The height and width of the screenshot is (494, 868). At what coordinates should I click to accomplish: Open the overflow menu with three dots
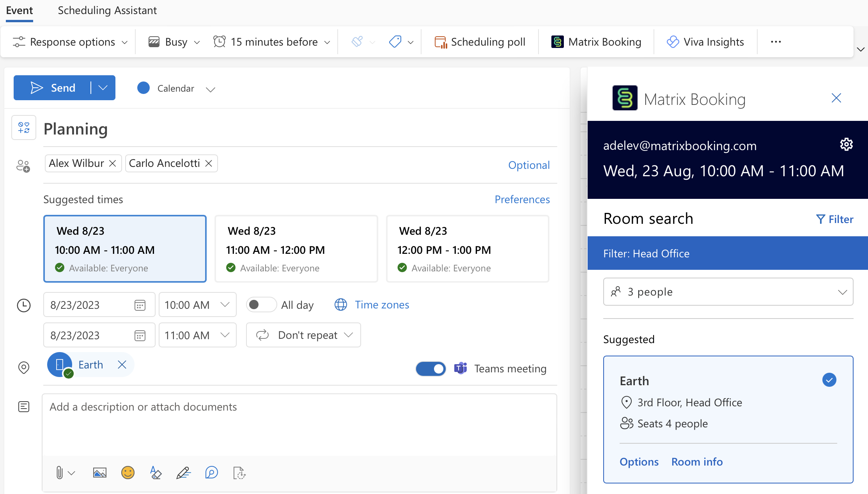[x=775, y=41]
